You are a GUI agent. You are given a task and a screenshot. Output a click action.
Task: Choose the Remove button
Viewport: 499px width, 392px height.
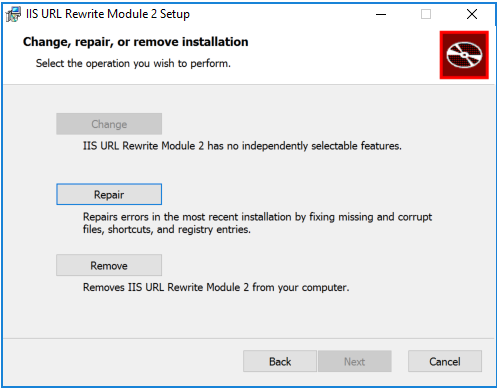coord(109,265)
